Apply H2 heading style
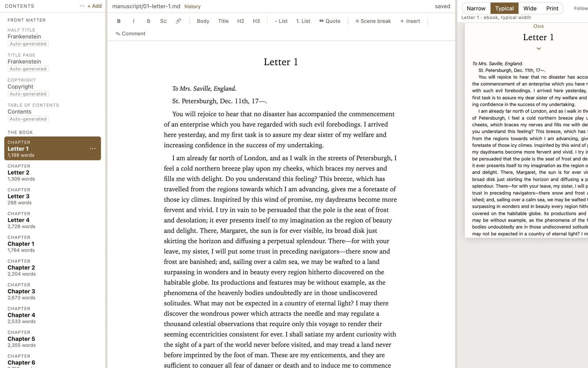 (x=241, y=21)
